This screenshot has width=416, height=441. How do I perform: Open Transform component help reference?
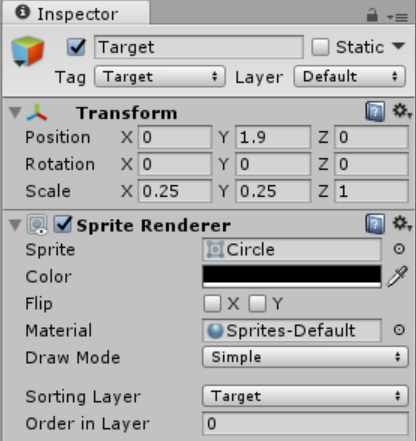(375, 112)
